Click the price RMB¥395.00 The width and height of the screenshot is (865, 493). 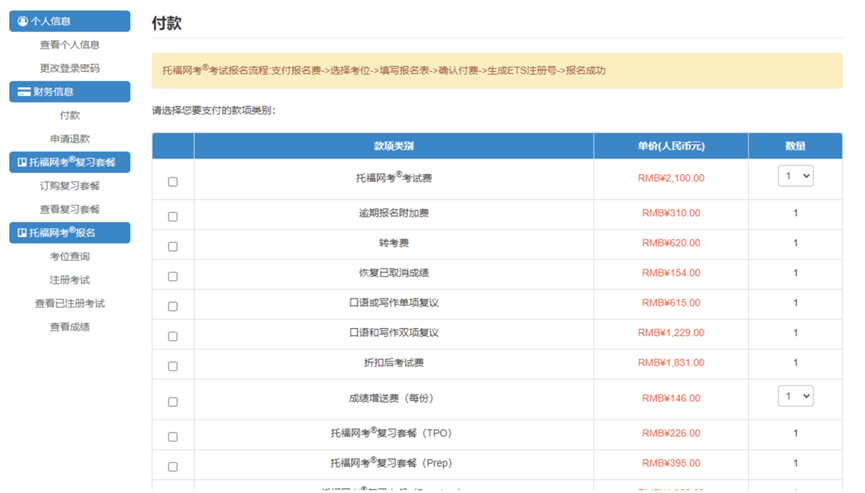tap(671, 463)
